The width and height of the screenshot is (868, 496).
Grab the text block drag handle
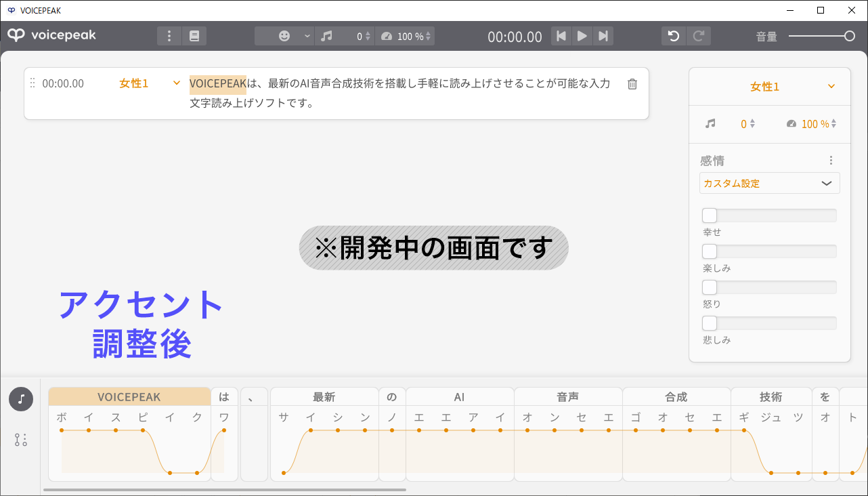(32, 83)
